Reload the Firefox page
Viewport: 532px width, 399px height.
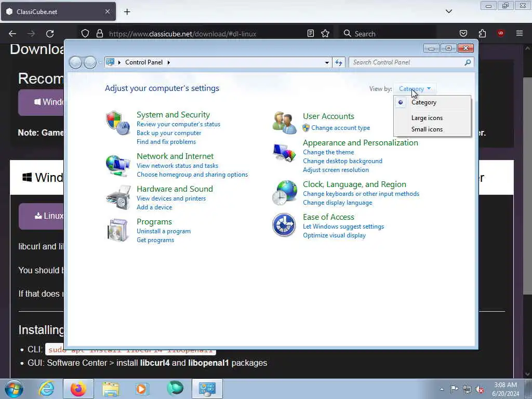click(50, 34)
